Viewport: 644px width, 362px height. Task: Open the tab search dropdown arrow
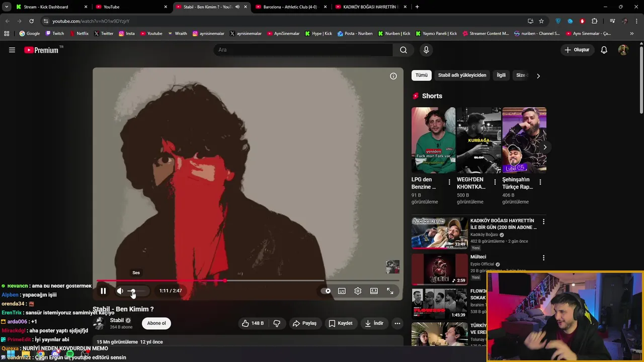[7, 7]
